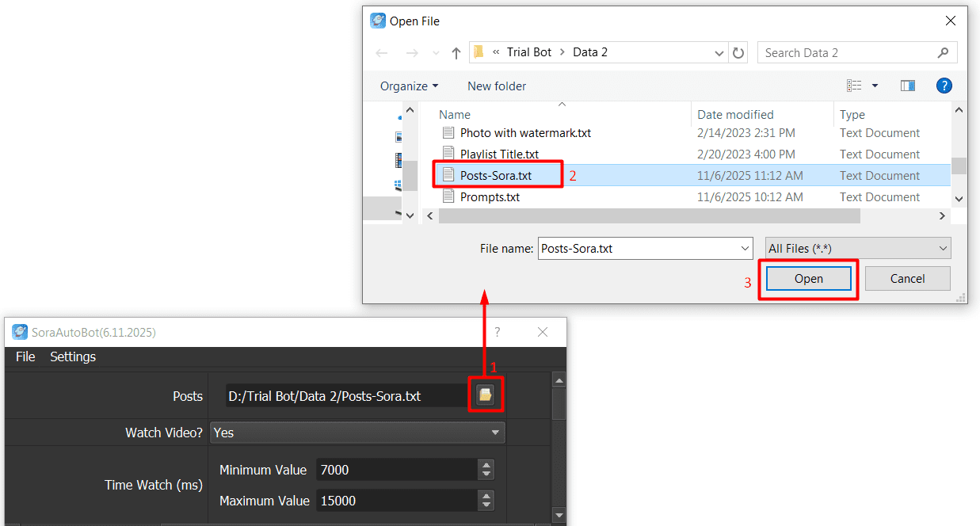The image size is (980, 526).
Task: Expand the File name history dropdown
Action: pos(745,249)
